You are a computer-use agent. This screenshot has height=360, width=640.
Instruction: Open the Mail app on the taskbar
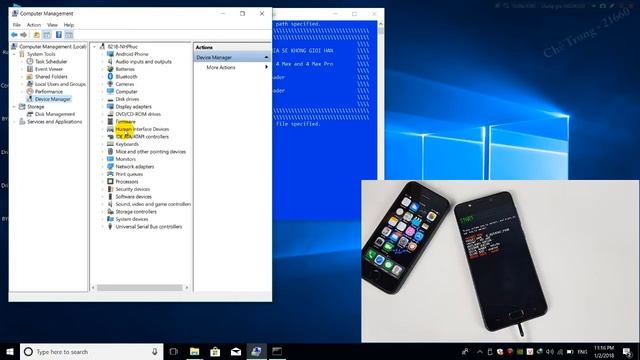[x=236, y=351]
